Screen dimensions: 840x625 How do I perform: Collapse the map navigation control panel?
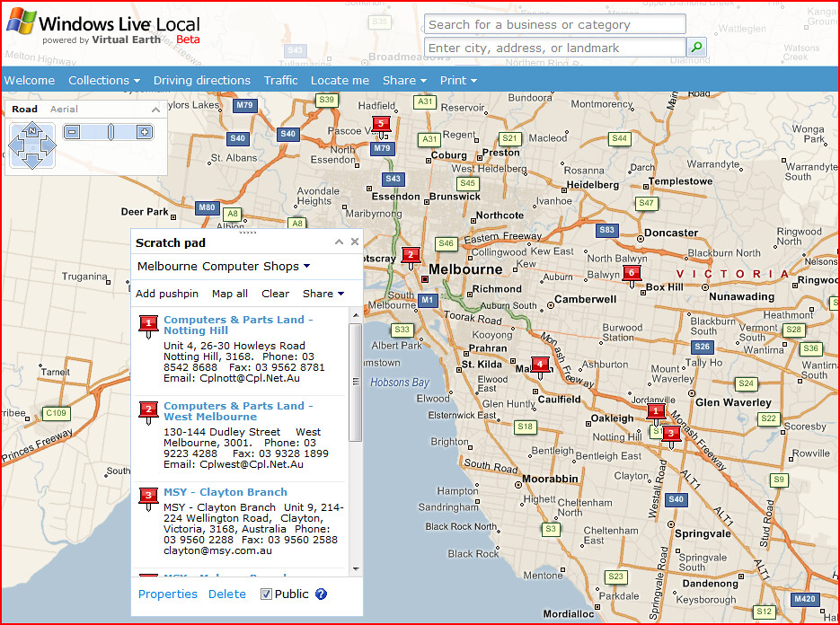click(x=155, y=110)
